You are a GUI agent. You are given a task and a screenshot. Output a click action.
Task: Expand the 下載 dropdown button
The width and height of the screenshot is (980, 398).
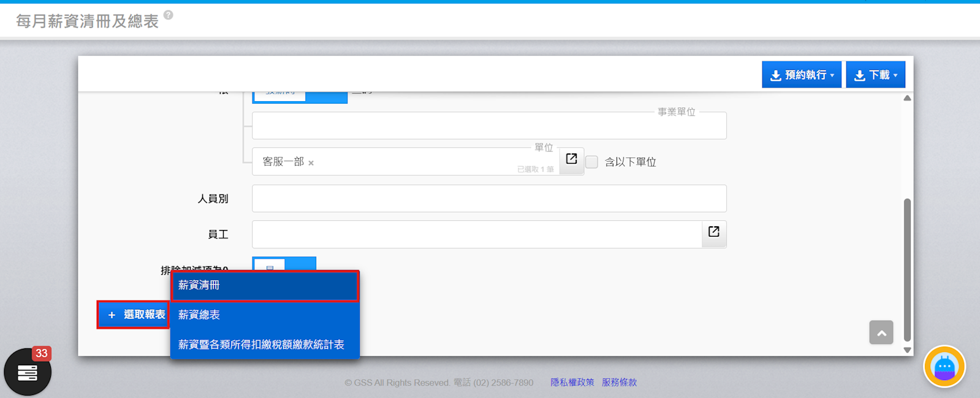(x=875, y=75)
